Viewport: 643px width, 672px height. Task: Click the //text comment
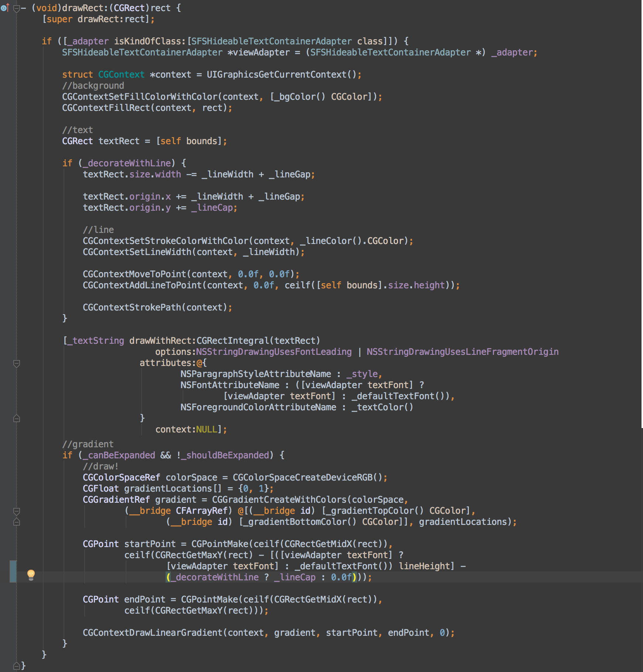pos(78,130)
